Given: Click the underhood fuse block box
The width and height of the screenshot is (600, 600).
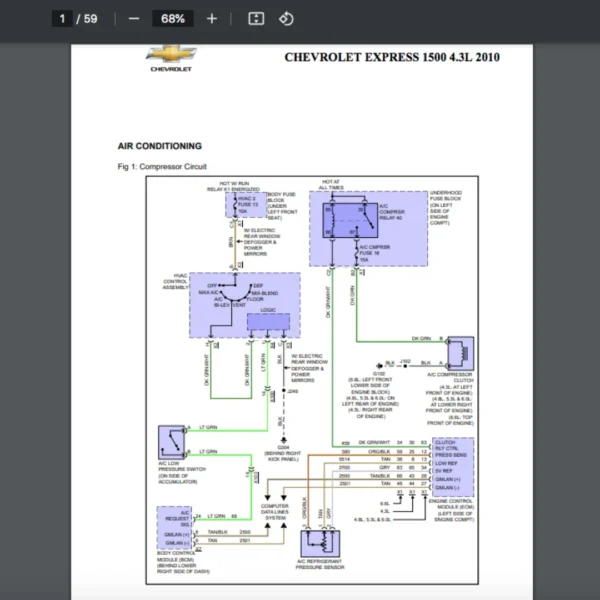Looking at the screenshot, I should click(369, 230).
